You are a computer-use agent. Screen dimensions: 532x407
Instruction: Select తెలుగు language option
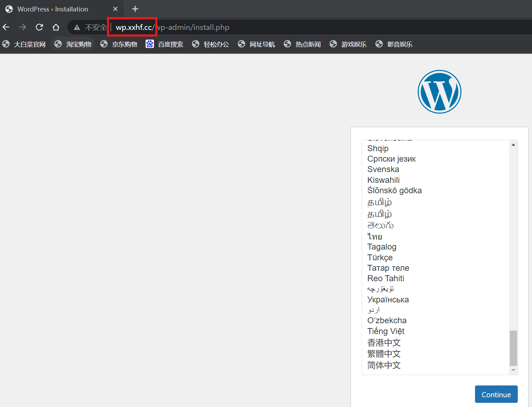tap(435, 225)
